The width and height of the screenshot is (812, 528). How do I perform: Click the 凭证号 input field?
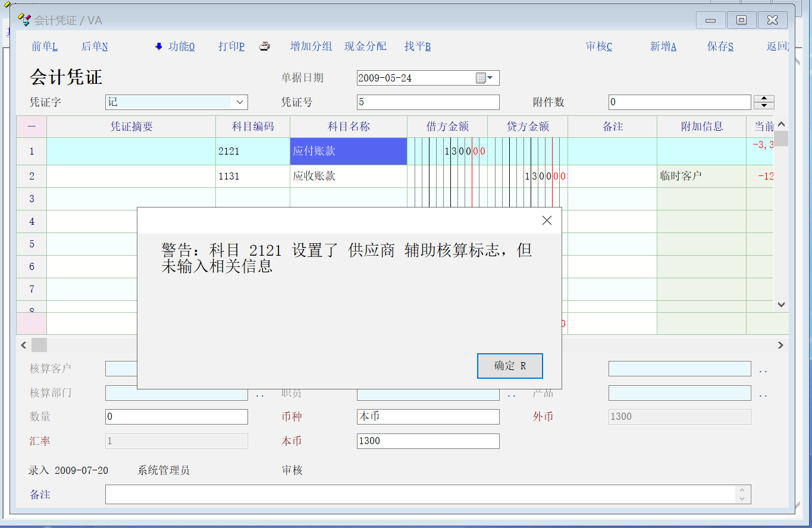point(428,102)
